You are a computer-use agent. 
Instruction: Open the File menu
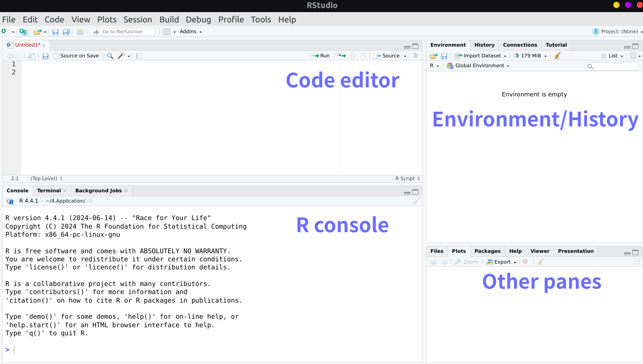(9, 19)
